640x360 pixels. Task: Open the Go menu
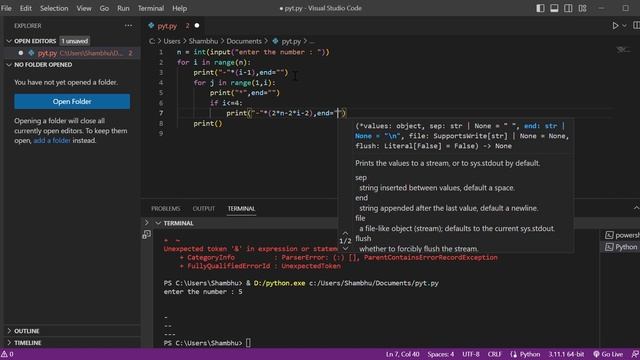(x=104, y=8)
